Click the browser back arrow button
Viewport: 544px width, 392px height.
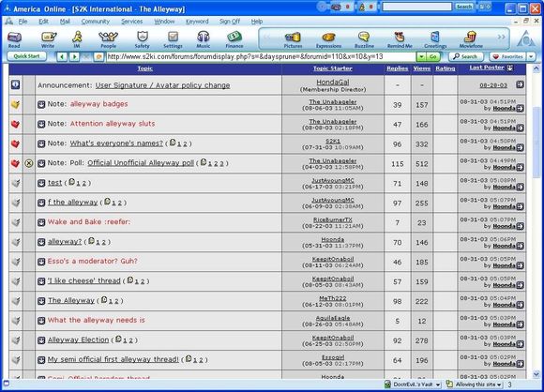coord(62,56)
